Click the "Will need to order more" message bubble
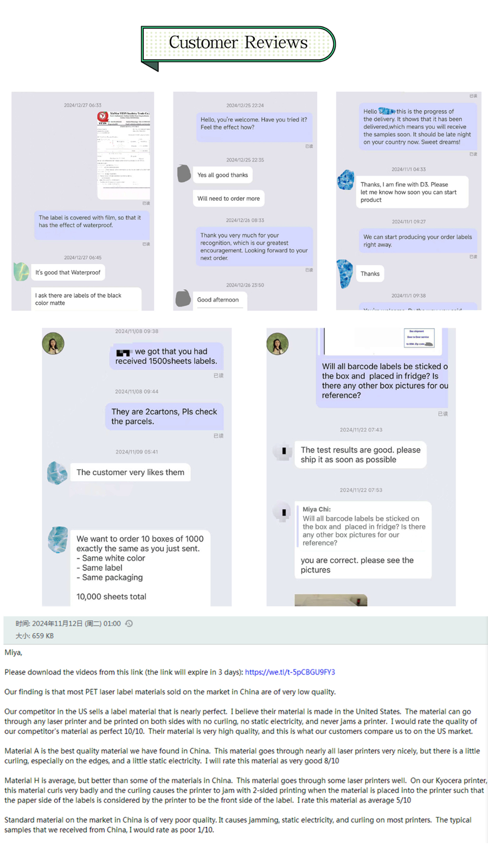Screen dimensions: 488x868 [228, 199]
